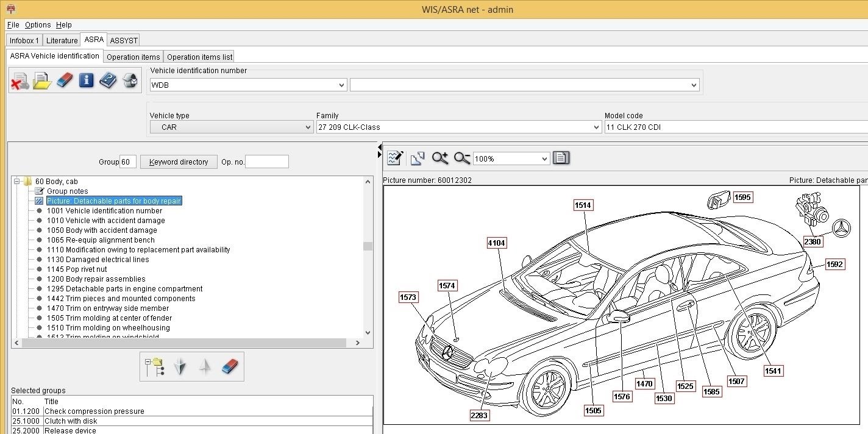Click the Op. no. input field

[x=266, y=162]
